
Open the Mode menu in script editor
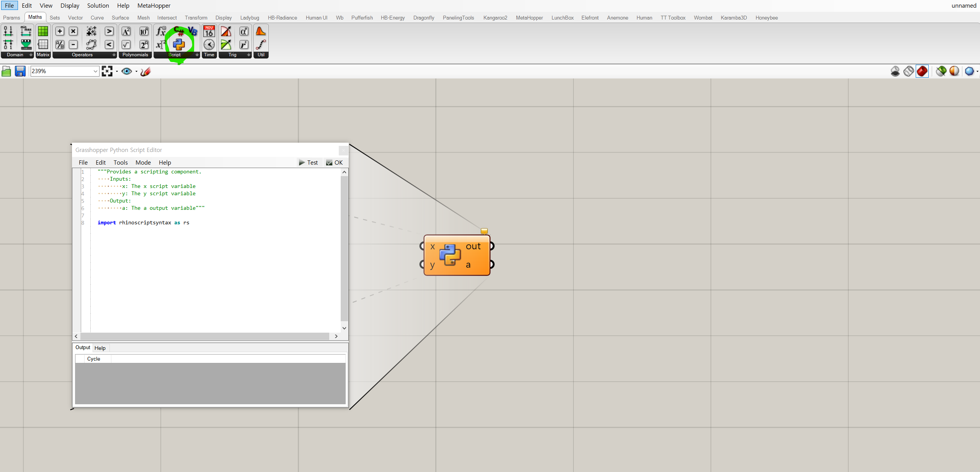point(143,162)
